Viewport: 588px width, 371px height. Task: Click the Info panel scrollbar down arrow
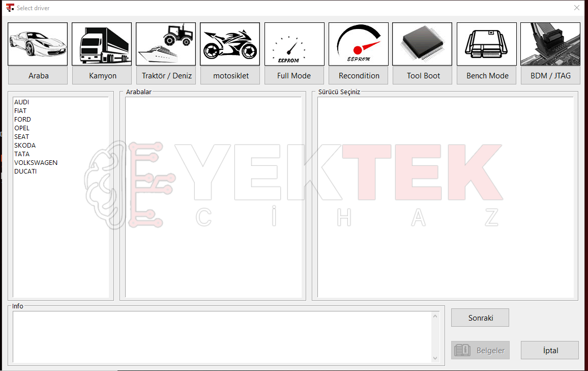435,358
